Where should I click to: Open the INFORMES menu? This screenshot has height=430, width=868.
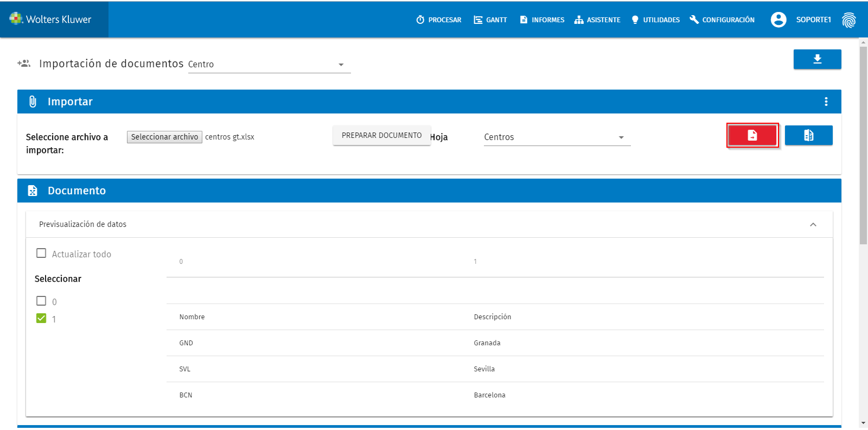point(541,20)
